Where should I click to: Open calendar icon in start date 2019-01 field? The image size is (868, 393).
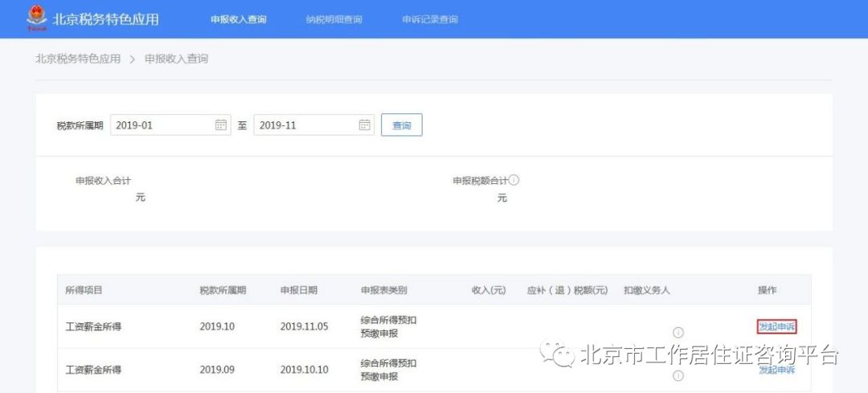220,125
